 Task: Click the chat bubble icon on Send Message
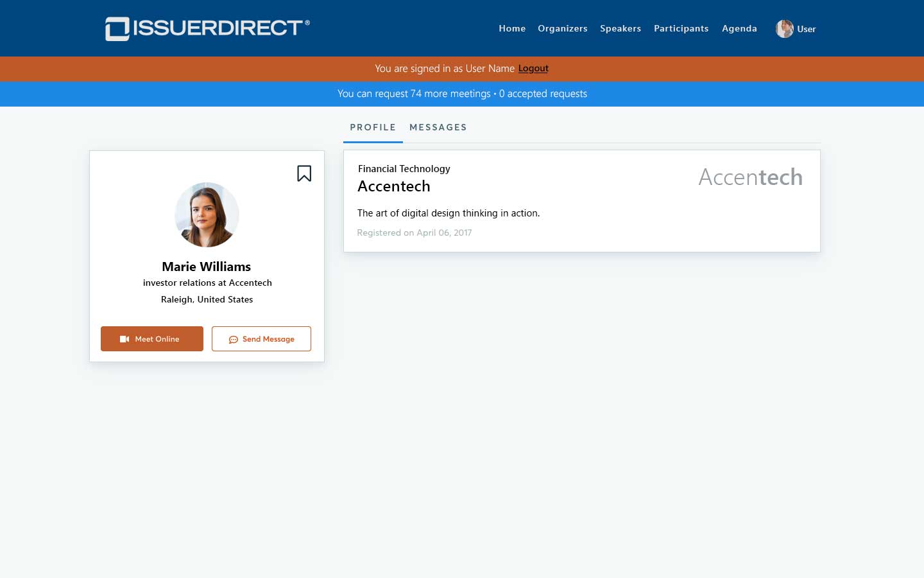[x=234, y=340]
